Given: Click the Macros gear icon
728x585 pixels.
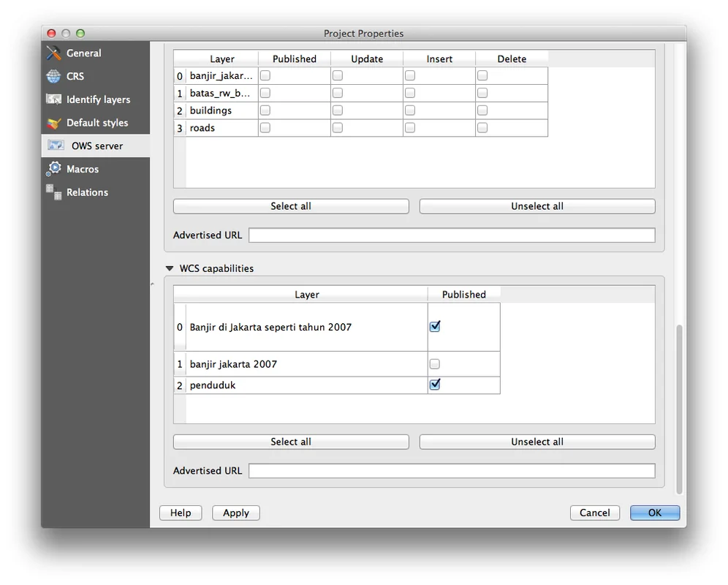Looking at the screenshot, I should coord(54,169).
